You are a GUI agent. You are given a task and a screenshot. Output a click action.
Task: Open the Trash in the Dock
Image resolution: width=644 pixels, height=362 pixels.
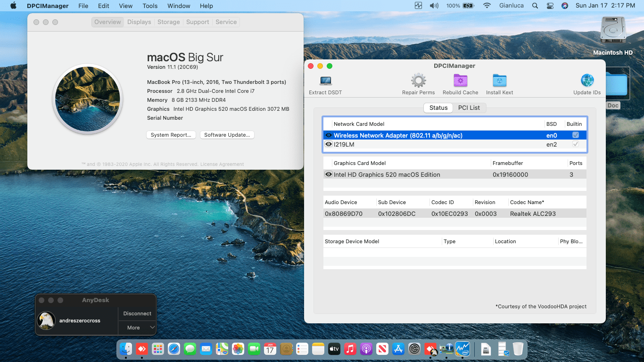pyautogui.click(x=518, y=349)
